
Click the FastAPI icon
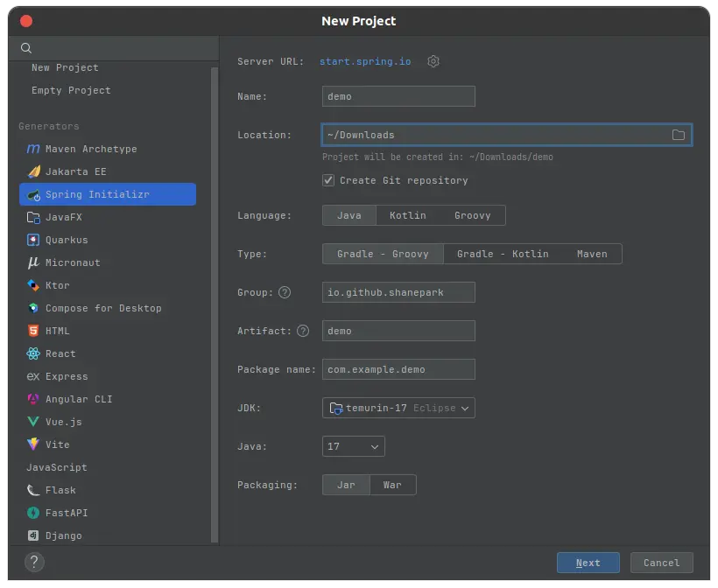click(33, 513)
